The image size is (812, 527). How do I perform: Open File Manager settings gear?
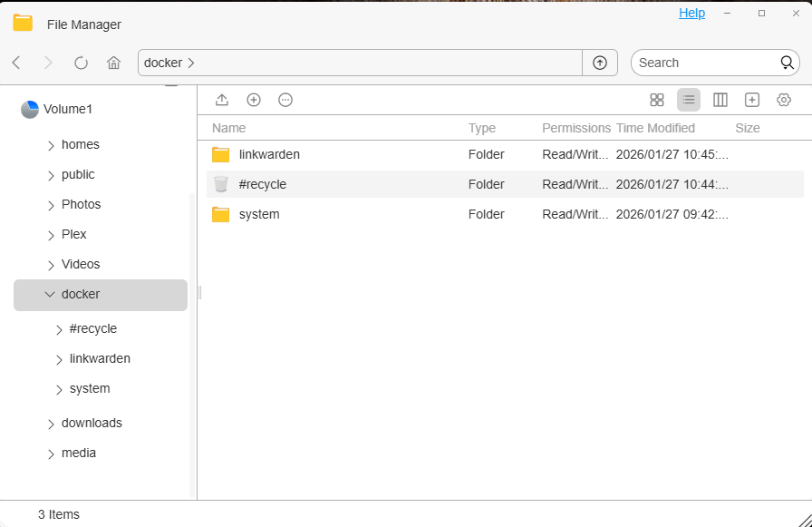coord(784,100)
